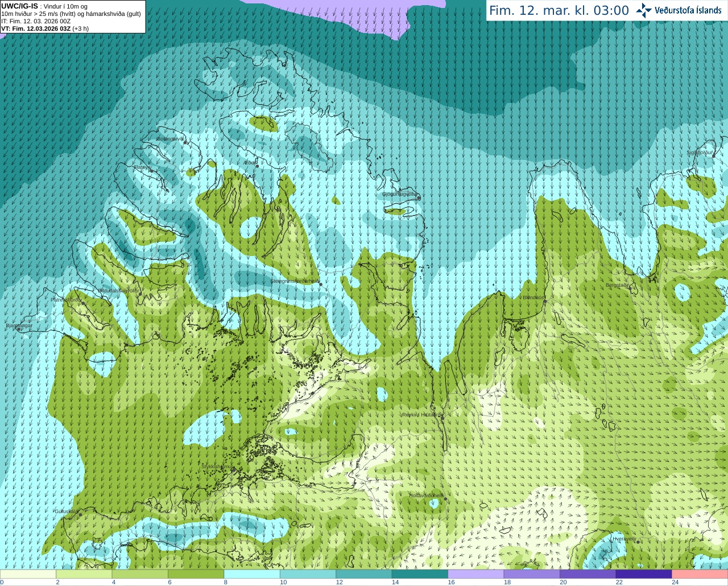
Task: Click the 0–2 m/s pale legend swatch
Action: (x=28, y=573)
